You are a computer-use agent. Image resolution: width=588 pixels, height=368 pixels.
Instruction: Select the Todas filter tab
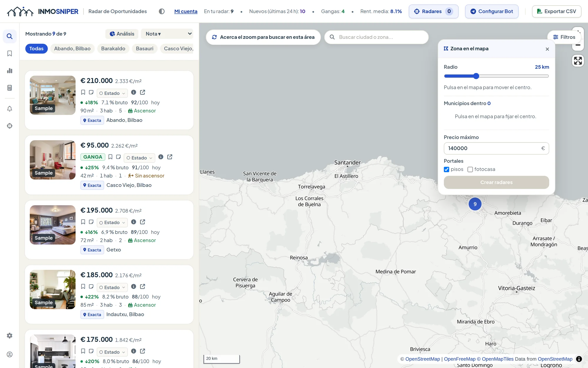[x=36, y=49]
